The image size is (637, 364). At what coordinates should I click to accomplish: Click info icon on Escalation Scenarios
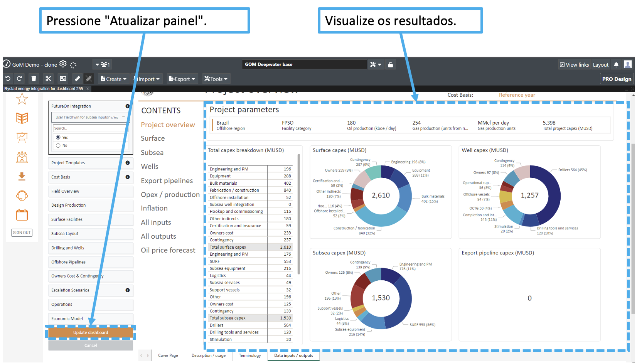pyautogui.click(x=127, y=290)
